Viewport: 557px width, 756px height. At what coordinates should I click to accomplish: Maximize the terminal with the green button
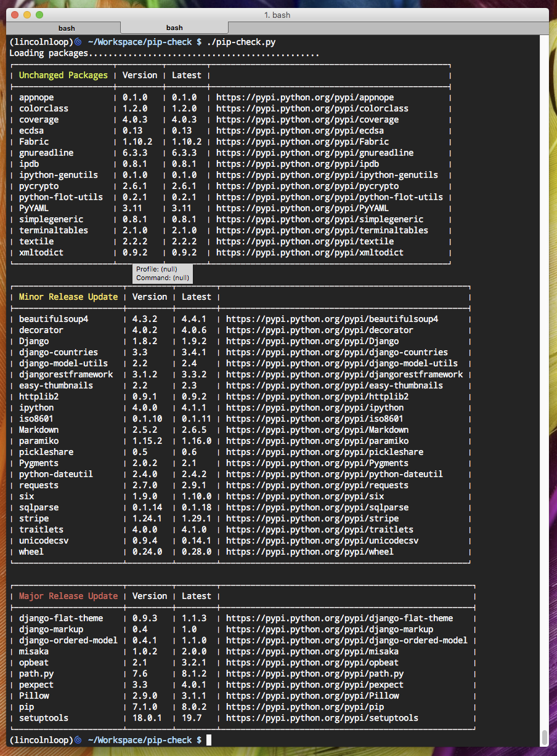coord(39,14)
